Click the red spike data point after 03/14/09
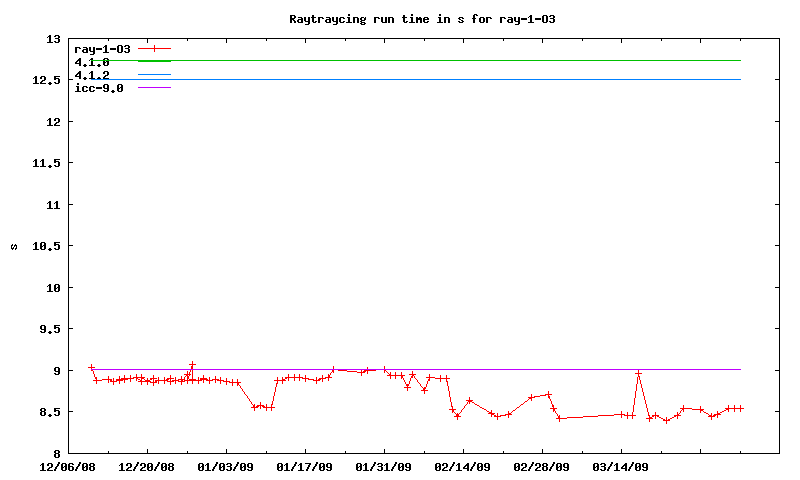The width and height of the screenshot is (800, 480). [638, 373]
